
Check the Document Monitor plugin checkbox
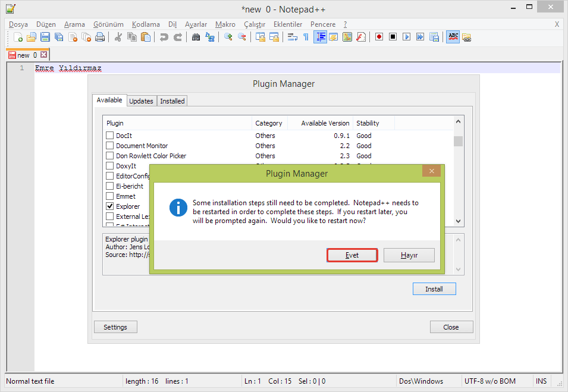pos(110,146)
